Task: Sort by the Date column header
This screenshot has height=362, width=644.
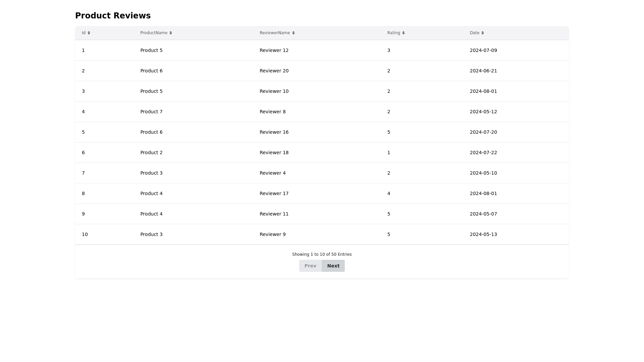Action: point(474,33)
